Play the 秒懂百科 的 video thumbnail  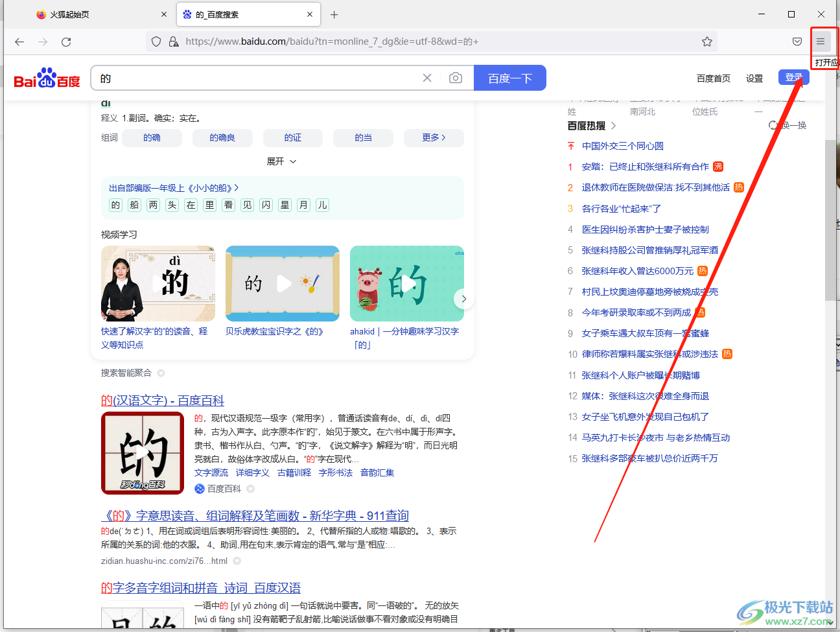(143, 453)
